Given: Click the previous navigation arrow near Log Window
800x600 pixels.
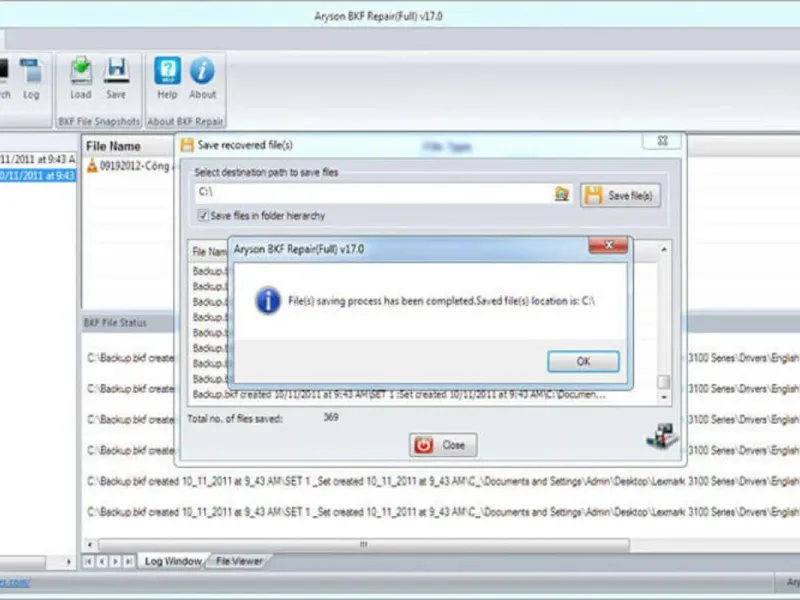Looking at the screenshot, I should pos(102,561).
